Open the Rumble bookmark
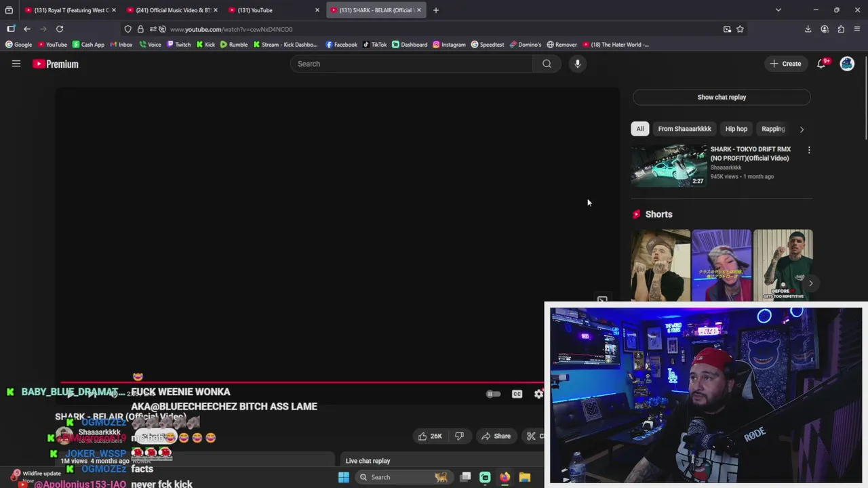868x488 pixels. [234, 45]
